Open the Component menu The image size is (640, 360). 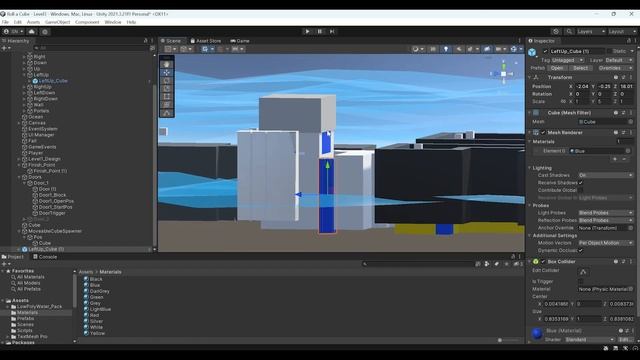(87, 22)
